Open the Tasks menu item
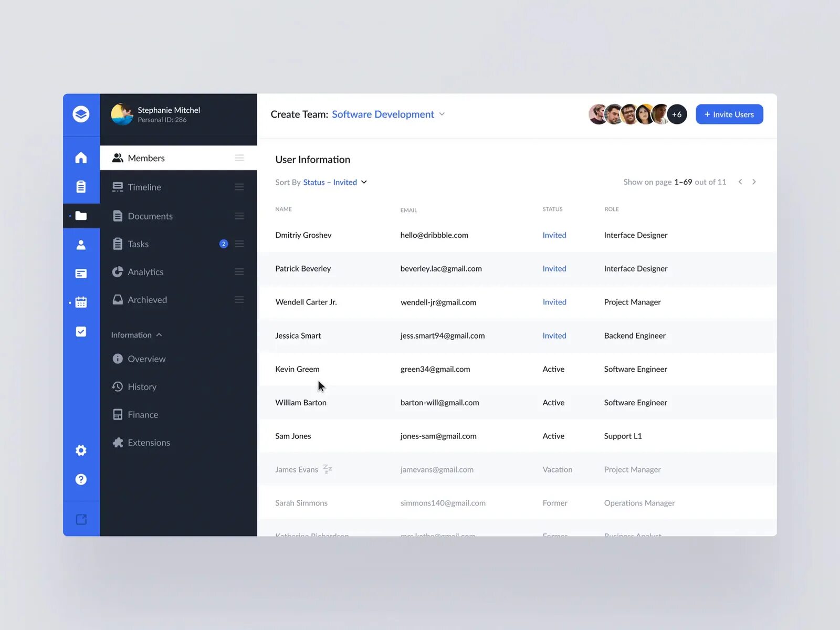 tap(178, 244)
